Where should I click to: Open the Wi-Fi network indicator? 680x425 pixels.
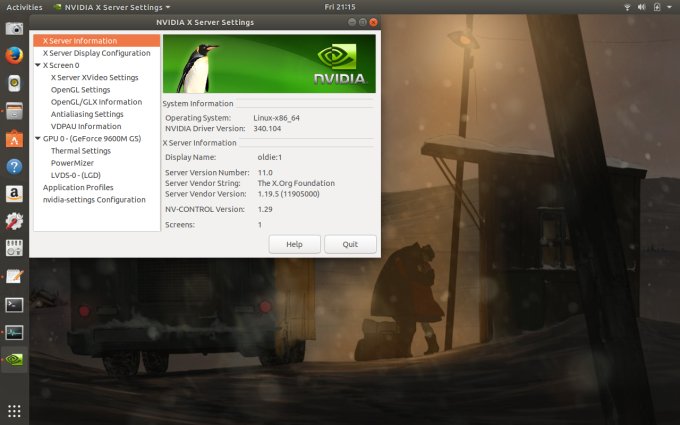[627, 7]
